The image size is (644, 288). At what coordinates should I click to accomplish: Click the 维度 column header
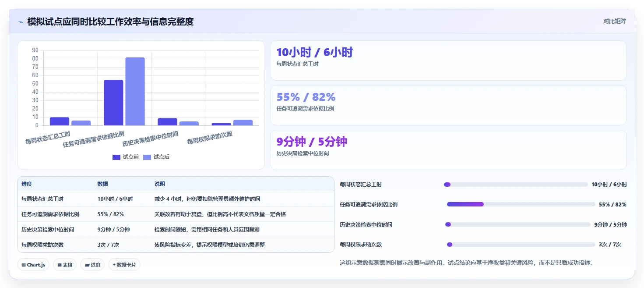click(x=27, y=184)
